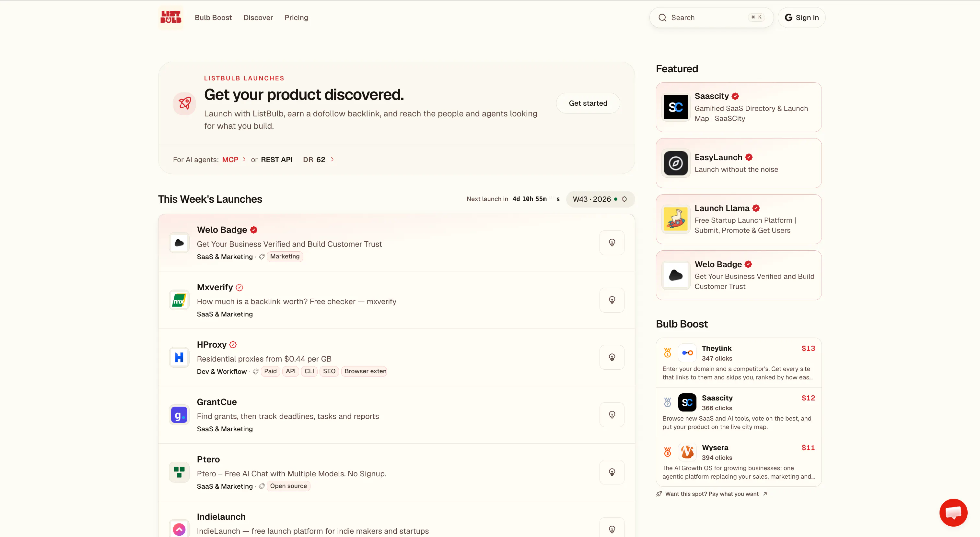
Task: Open the Indielaunch launch title
Action: click(x=221, y=517)
